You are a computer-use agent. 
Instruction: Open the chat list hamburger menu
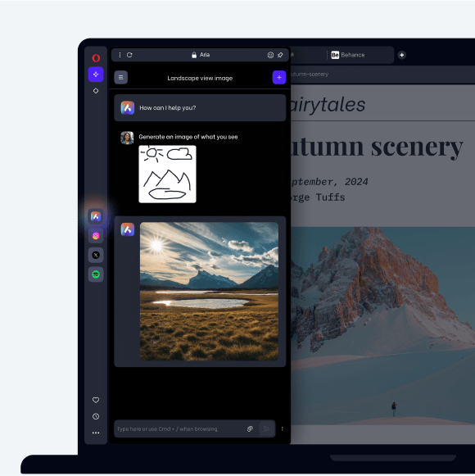pyautogui.click(x=121, y=77)
